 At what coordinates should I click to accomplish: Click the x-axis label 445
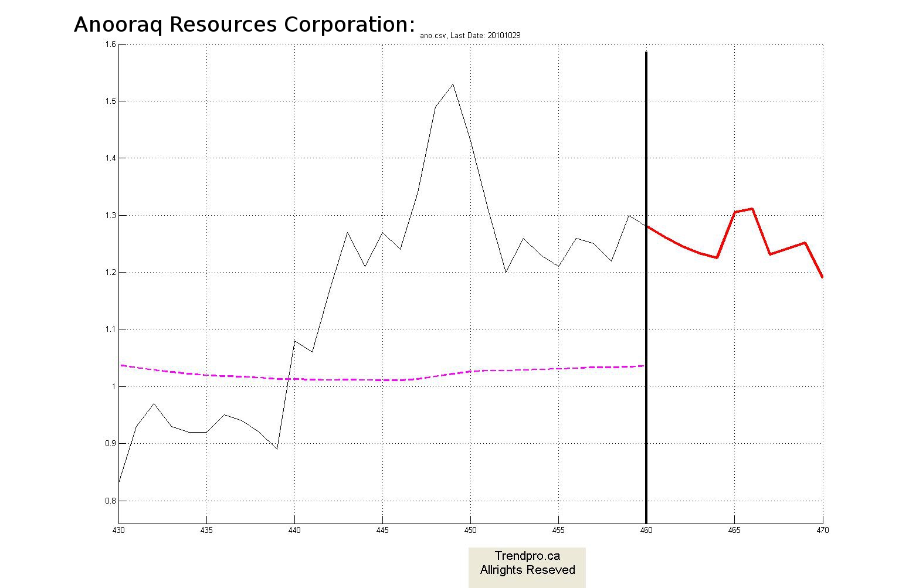(x=382, y=531)
